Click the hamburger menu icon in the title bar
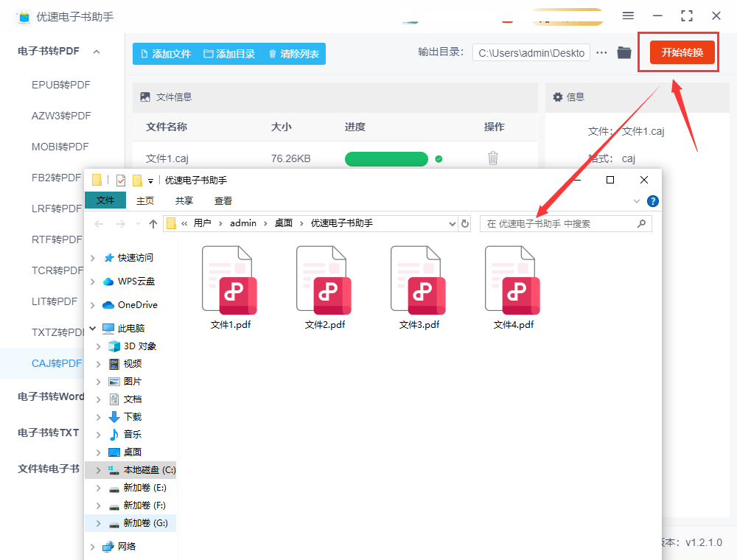The width and height of the screenshot is (737, 560). coord(628,16)
